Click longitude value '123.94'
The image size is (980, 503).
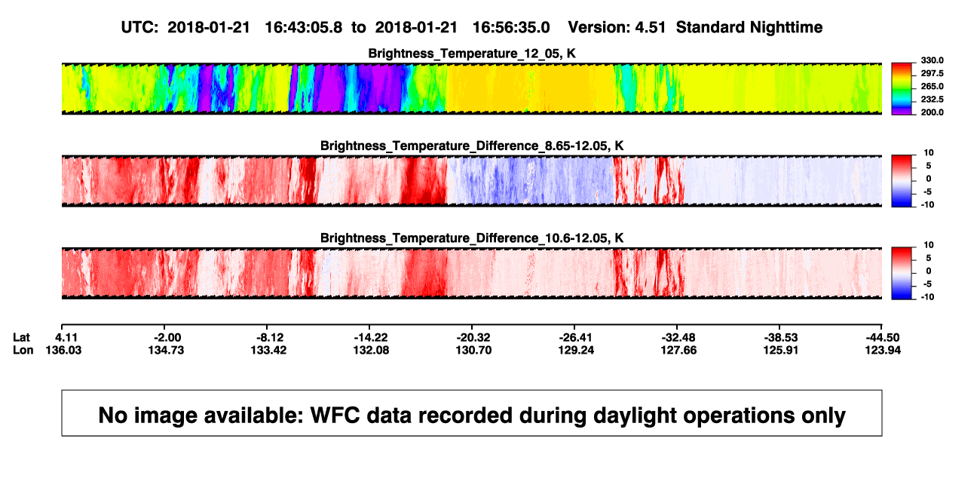coord(882,350)
